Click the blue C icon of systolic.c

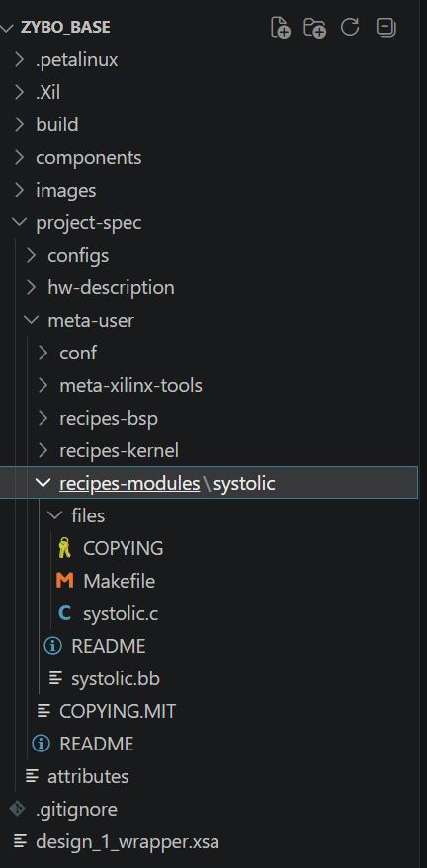coord(65,613)
